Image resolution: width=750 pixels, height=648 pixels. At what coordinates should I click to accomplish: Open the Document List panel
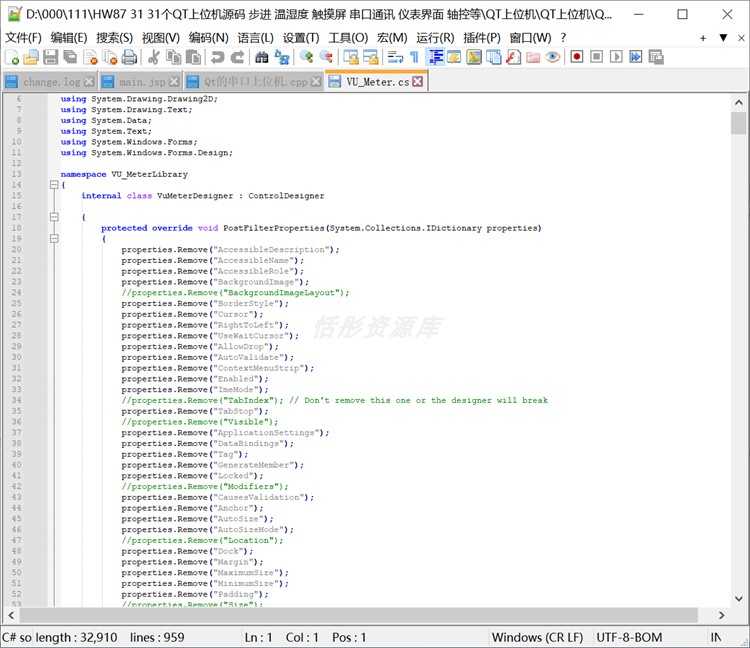494,57
